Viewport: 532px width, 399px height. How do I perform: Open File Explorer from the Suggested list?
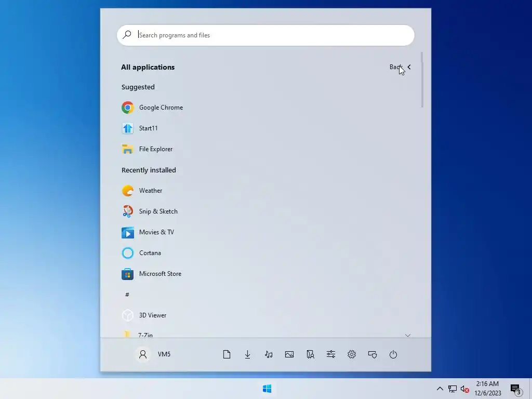point(147,149)
